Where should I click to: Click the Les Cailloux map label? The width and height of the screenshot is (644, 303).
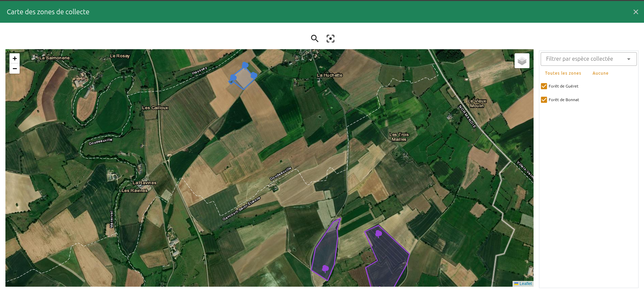pyautogui.click(x=155, y=108)
